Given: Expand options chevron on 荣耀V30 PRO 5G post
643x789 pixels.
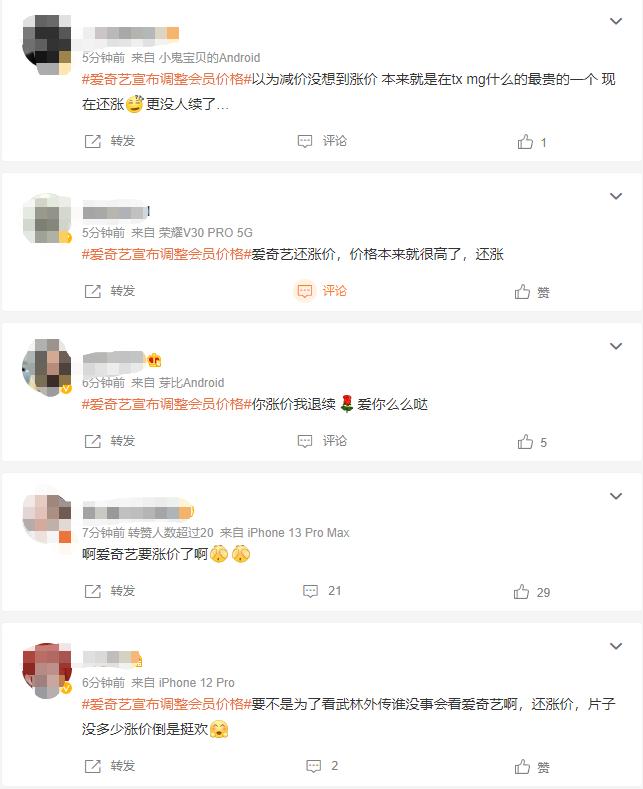Looking at the screenshot, I should tap(616, 196).
